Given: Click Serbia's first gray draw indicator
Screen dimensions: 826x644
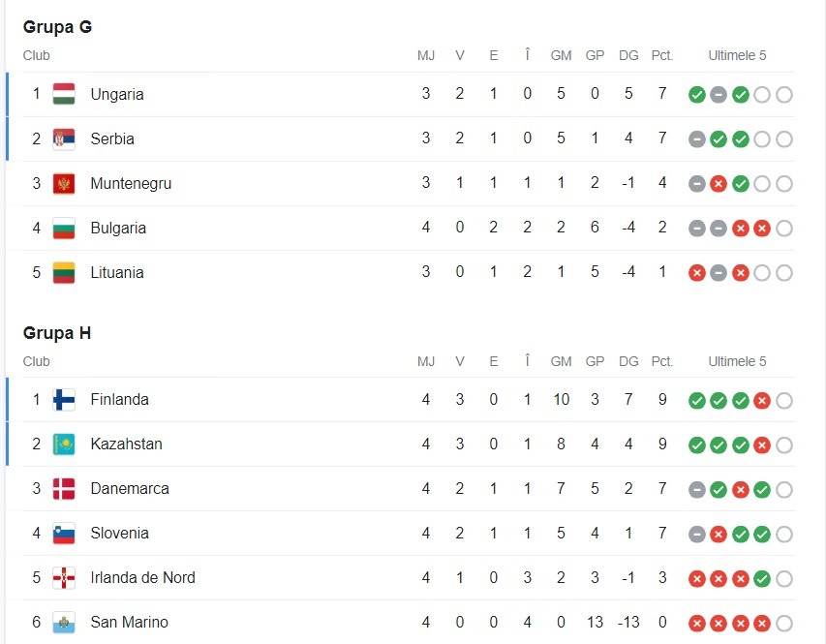Looking at the screenshot, I should tap(696, 139).
